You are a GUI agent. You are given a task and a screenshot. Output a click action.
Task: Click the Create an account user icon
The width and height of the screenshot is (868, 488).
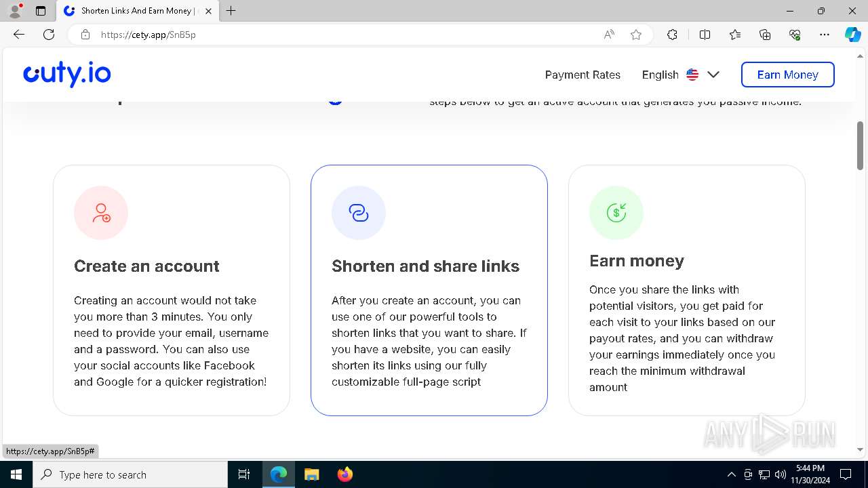click(101, 213)
